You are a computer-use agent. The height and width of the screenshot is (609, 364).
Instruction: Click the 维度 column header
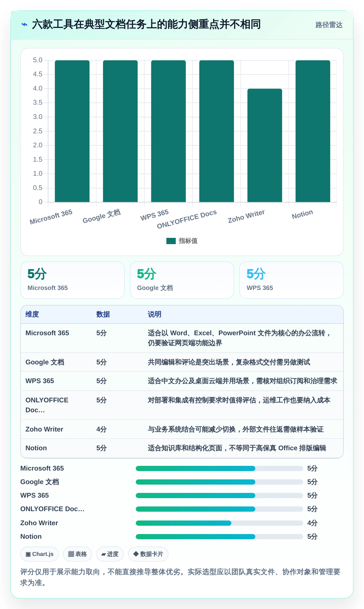(32, 314)
